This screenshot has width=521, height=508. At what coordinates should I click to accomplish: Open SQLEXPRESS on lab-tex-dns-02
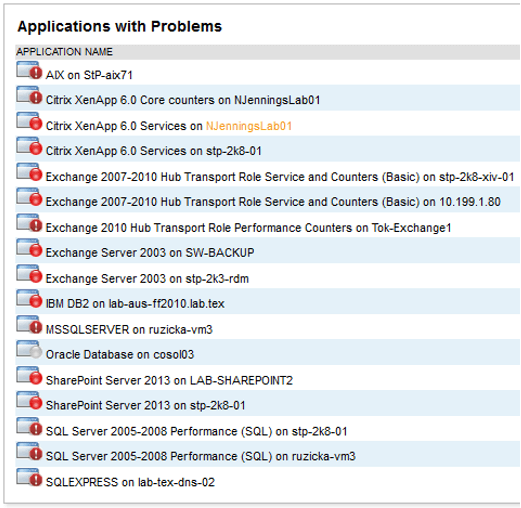tap(130, 482)
